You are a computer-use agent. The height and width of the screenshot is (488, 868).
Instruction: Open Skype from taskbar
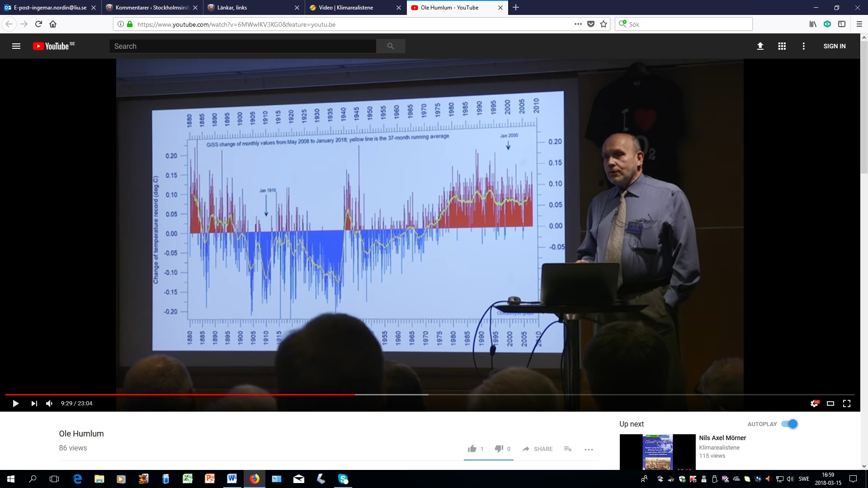(343, 479)
